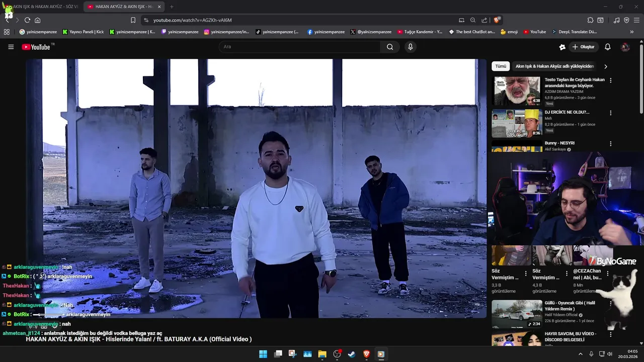The image size is (644, 362).
Task: Open options menu for Güllü - Oyuncak Gibi video
Action: coord(611,304)
